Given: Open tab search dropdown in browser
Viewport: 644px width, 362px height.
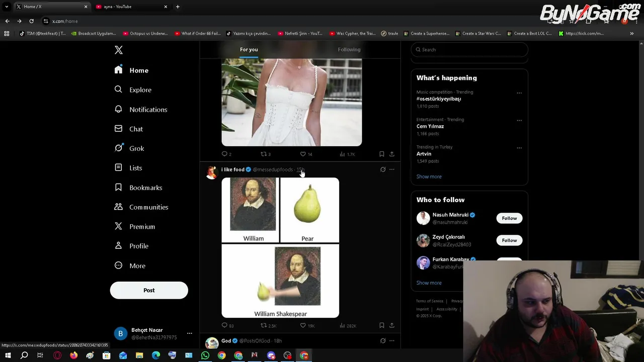Looking at the screenshot, I should (7, 7).
